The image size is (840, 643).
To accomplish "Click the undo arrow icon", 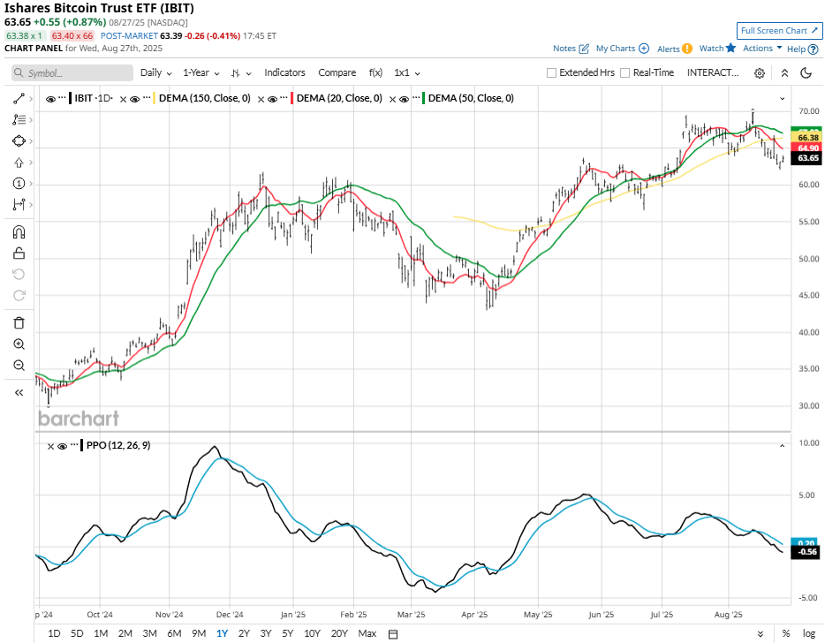I will (x=19, y=275).
